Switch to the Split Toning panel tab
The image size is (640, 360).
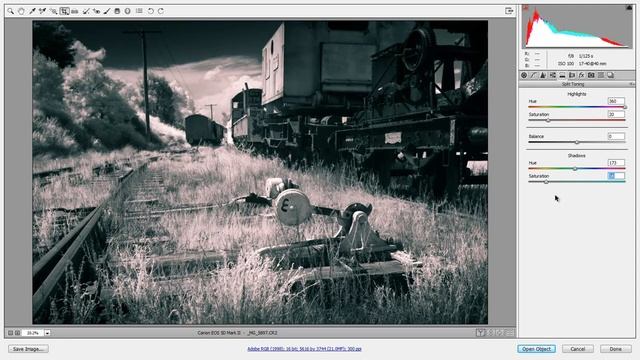(x=562, y=75)
